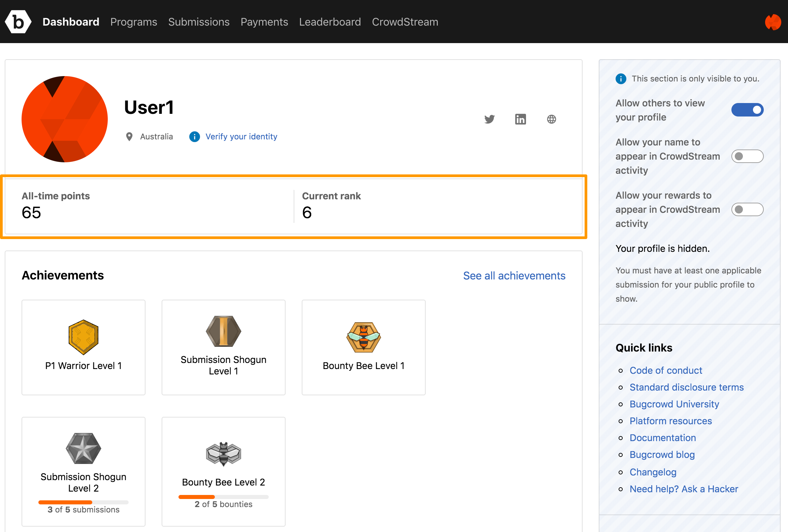Click the location pin icon beside Australia
Image resolution: width=788 pixels, height=532 pixels.
[x=129, y=137]
